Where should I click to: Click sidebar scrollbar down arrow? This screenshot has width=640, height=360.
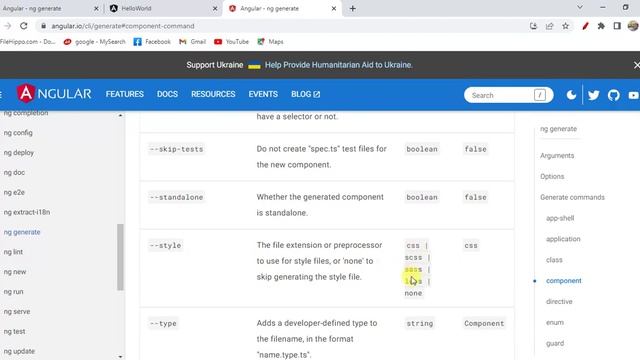120,356
